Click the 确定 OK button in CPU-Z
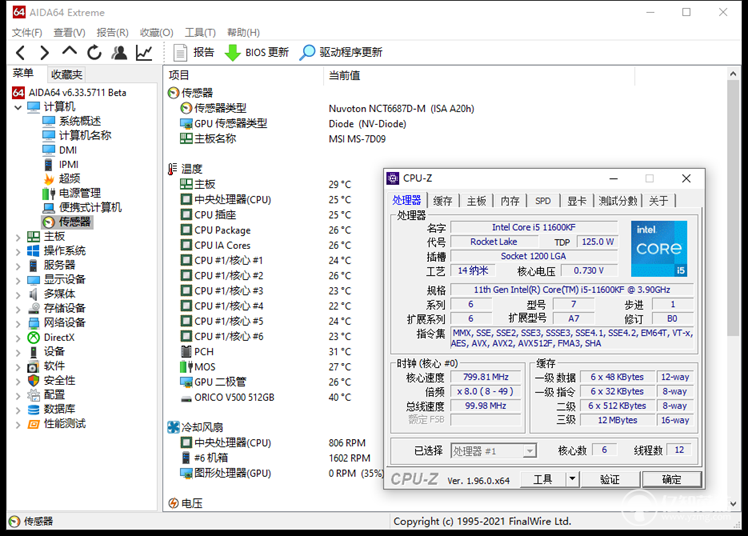This screenshot has height=536, width=748. (x=672, y=479)
